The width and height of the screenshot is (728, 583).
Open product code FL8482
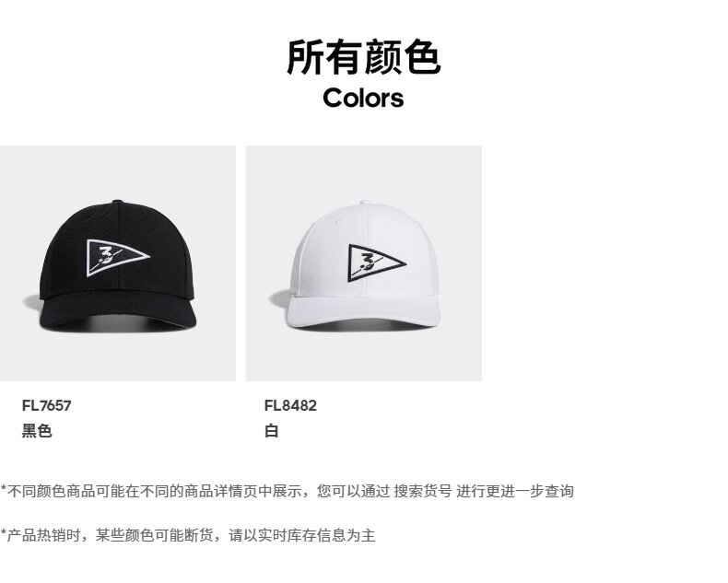(290, 405)
